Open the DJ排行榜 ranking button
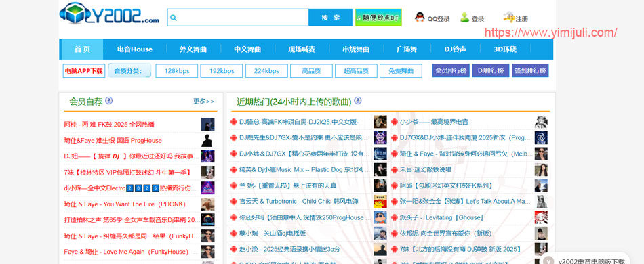The height and width of the screenshot is (264, 644). coord(490,70)
